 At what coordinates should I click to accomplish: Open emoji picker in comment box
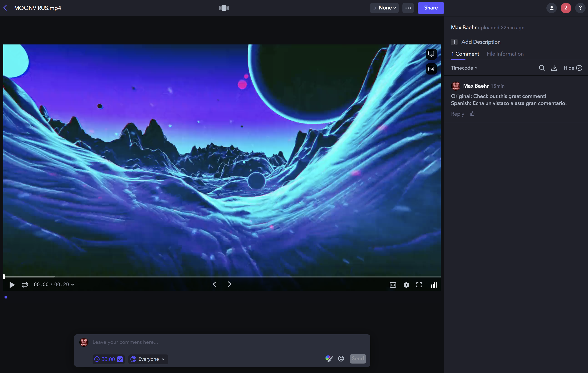coord(341,359)
